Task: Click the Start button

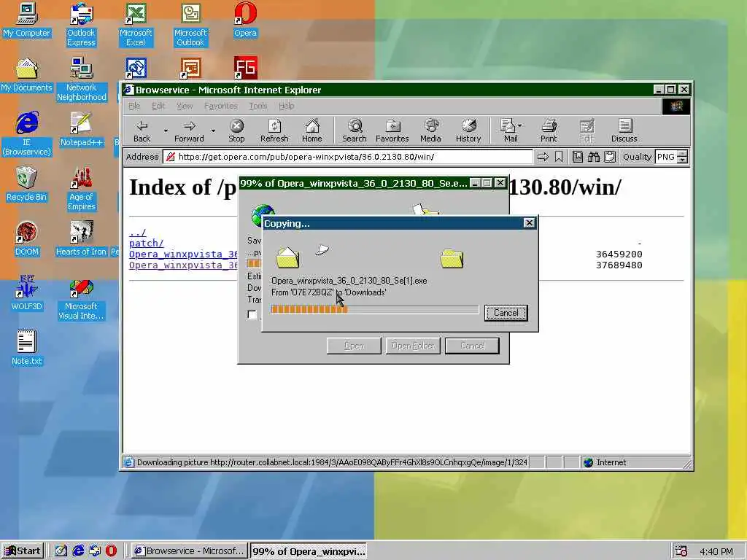Action: pyautogui.click(x=23, y=551)
